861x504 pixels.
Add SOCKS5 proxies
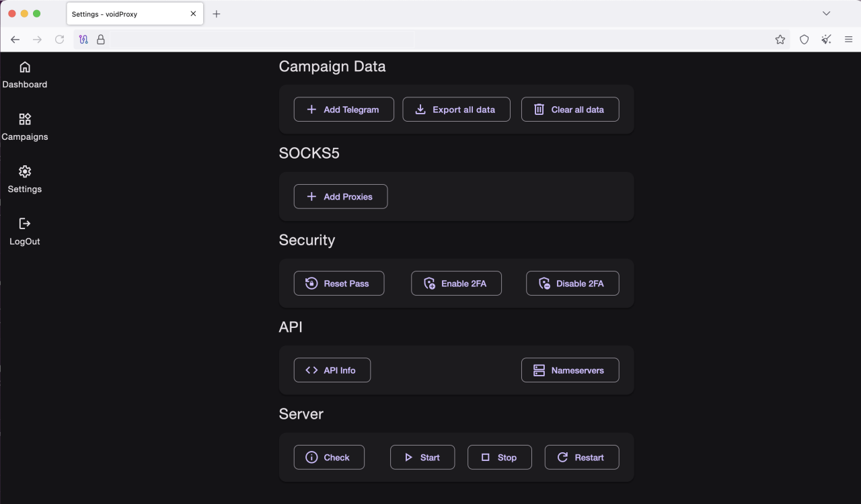340,196
